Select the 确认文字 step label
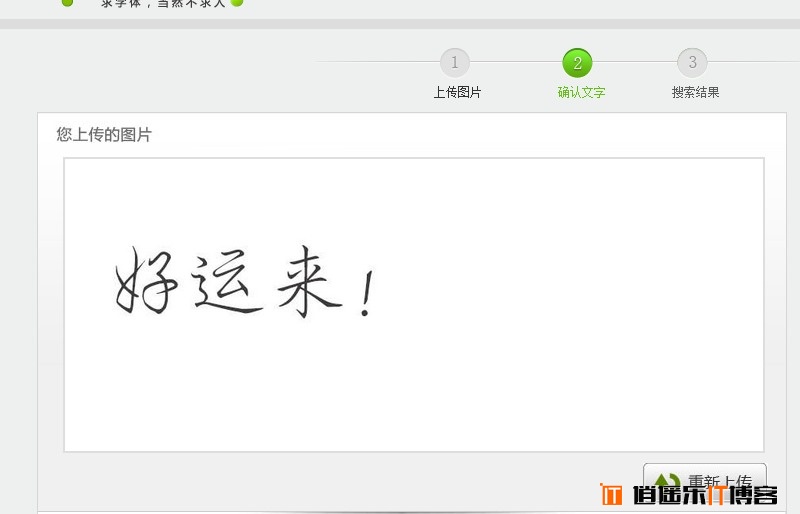 [581, 92]
